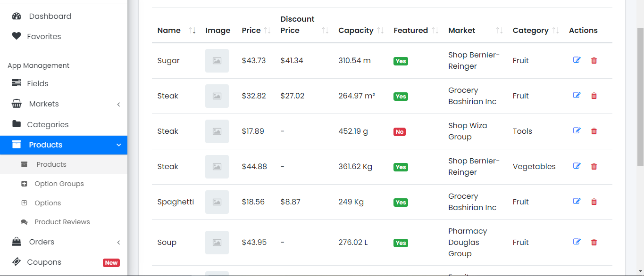Open the Categories menu item
This screenshot has width=644, height=276.
pos(48,124)
